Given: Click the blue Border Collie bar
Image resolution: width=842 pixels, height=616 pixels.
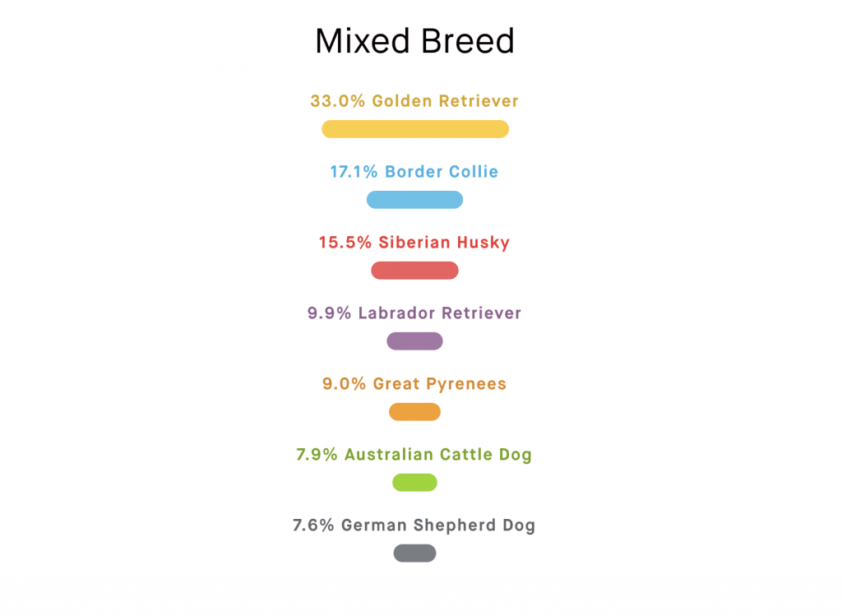Looking at the screenshot, I should tap(414, 200).
